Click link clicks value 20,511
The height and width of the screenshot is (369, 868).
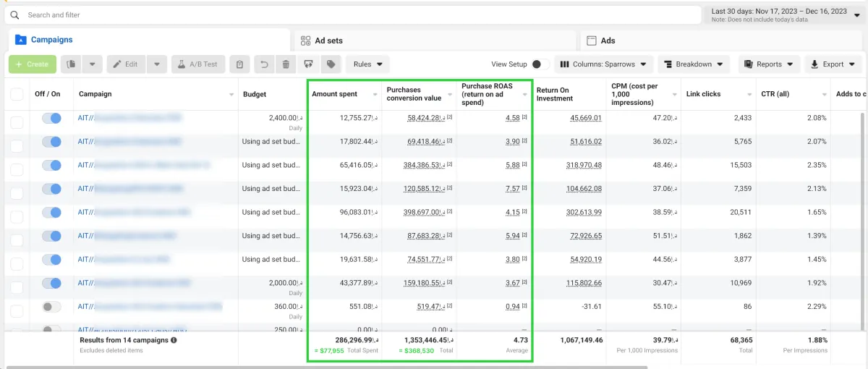pyautogui.click(x=740, y=212)
